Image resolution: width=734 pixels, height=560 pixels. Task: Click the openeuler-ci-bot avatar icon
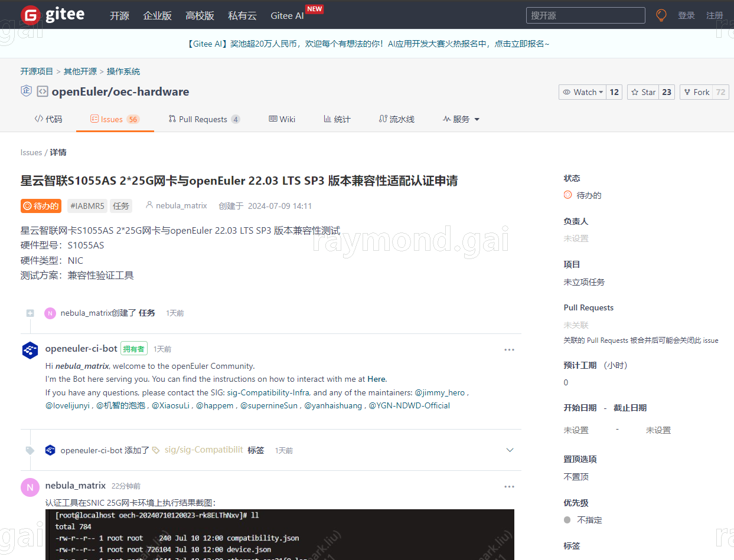point(30,350)
